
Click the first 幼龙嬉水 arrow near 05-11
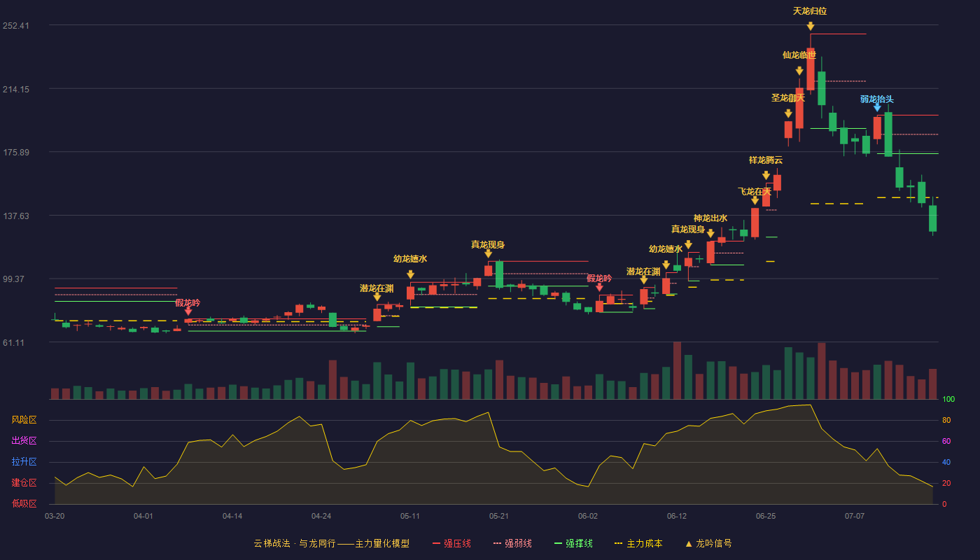click(410, 274)
